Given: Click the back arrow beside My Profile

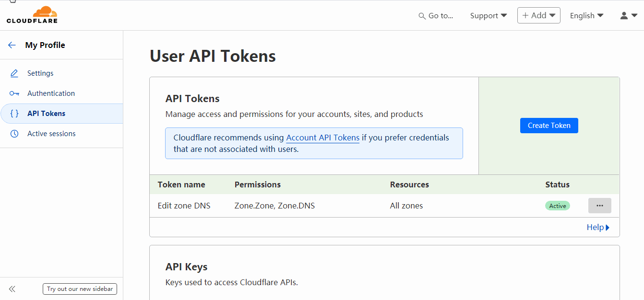Looking at the screenshot, I should pyautogui.click(x=12, y=45).
